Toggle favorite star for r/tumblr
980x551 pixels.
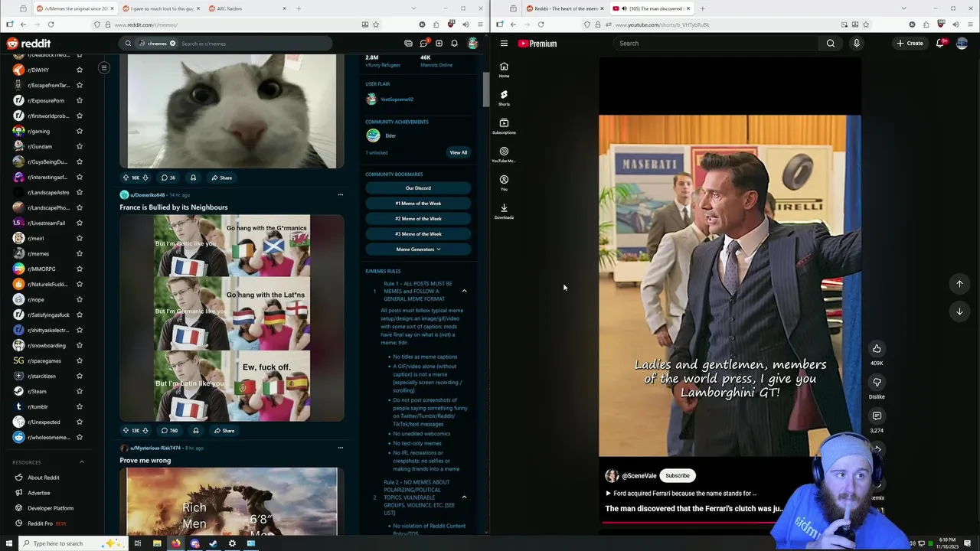[79, 406]
